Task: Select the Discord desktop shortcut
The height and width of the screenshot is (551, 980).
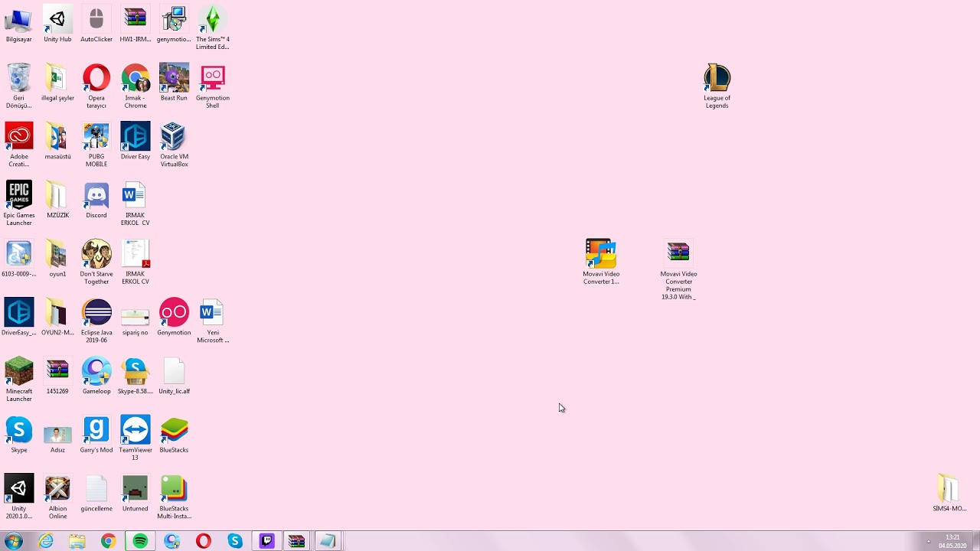Action: [x=96, y=201]
